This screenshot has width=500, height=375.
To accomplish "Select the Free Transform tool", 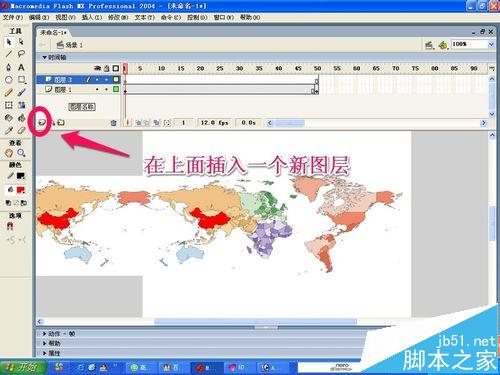I will pos(9,105).
